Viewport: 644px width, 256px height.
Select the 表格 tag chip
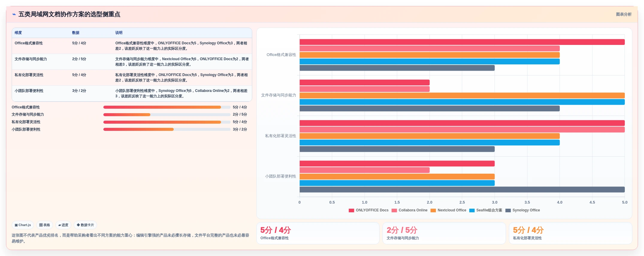pyautogui.click(x=45, y=225)
